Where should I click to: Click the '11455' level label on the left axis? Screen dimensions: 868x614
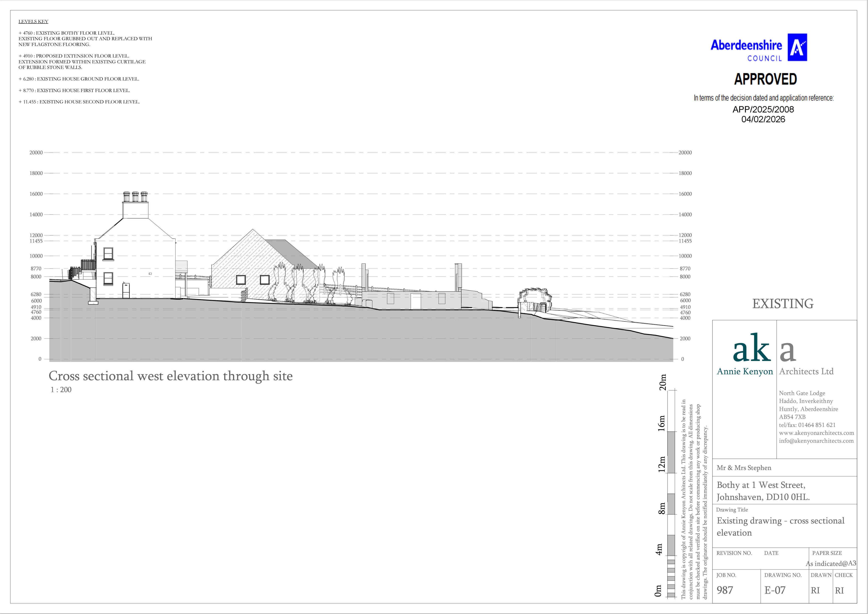36,241
